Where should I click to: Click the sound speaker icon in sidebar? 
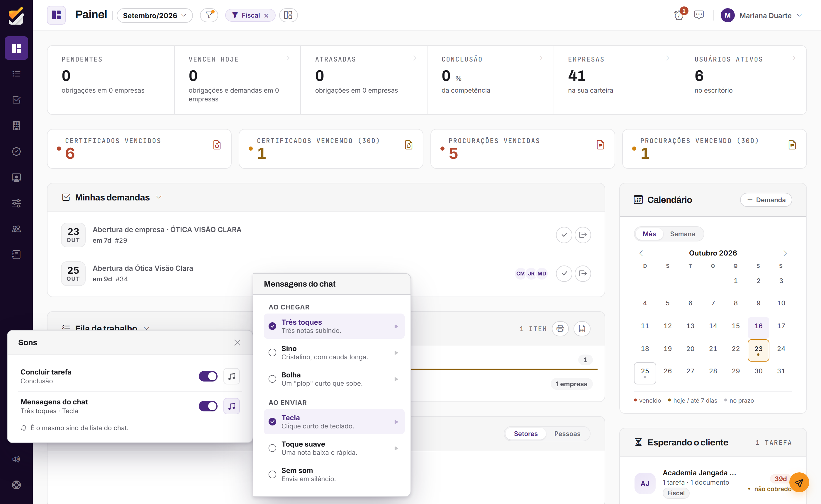pos(16,459)
